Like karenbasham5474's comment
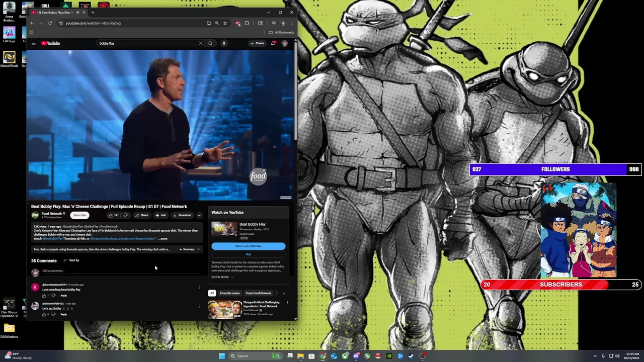This screenshot has height=362, width=644. 44,295
